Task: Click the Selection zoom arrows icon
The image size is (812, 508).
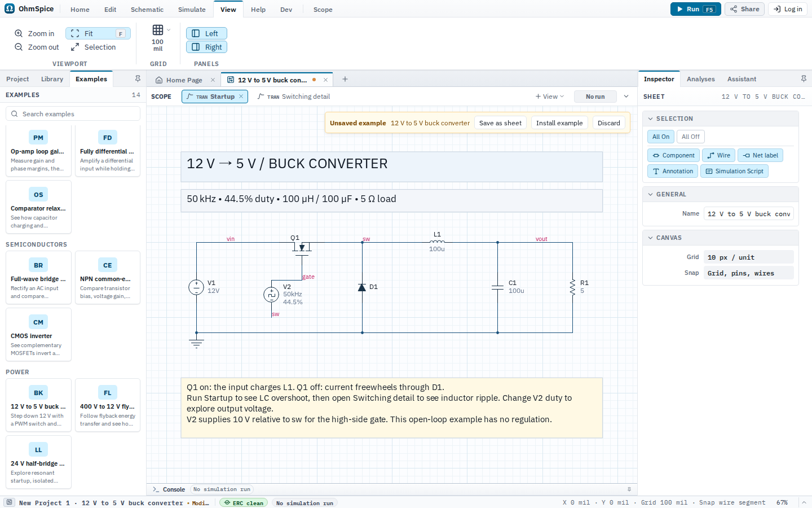Action: [x=75, y=47]
